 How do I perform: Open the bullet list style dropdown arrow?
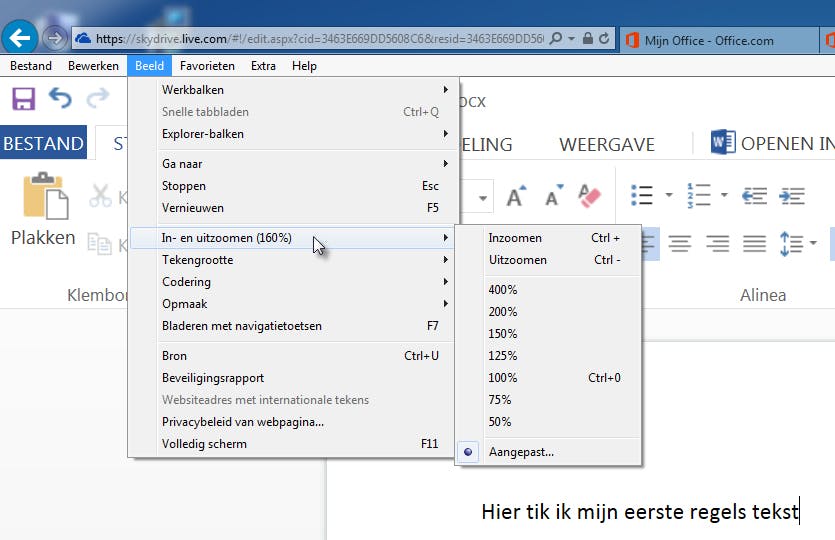pos(669,195)
